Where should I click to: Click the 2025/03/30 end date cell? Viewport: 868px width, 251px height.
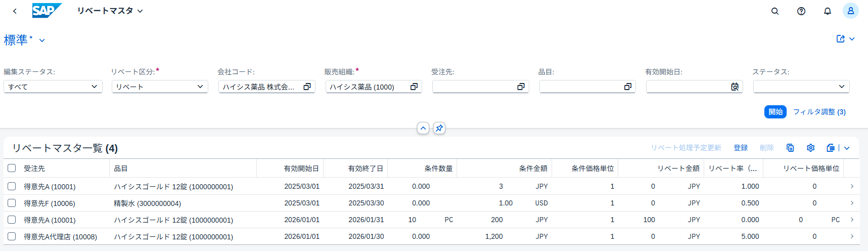[x=366, y=203]
